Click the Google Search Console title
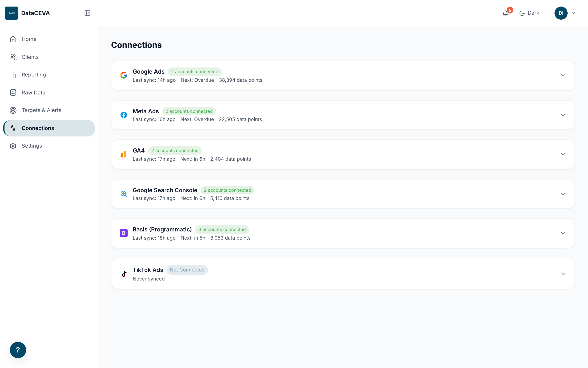 [x=165, y=190]
